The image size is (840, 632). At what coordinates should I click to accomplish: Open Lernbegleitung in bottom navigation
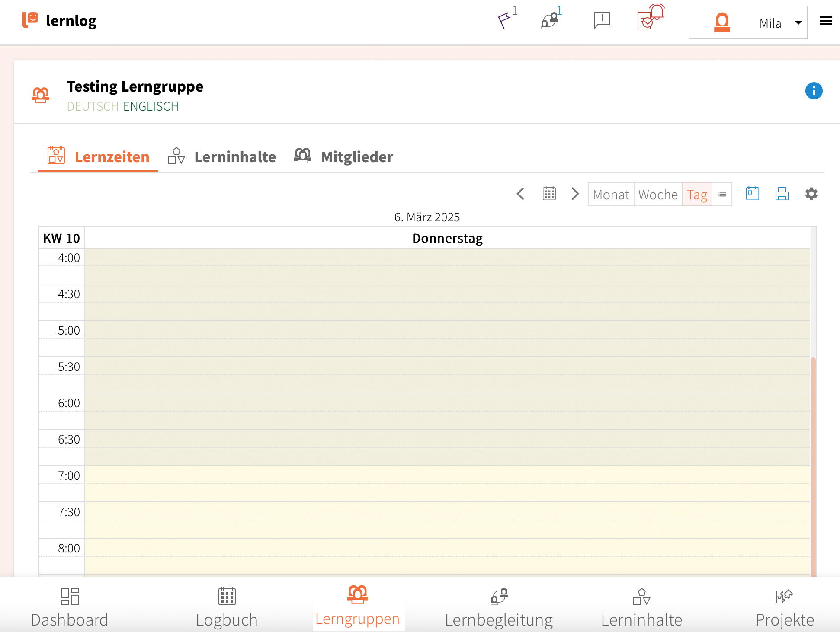499,608
